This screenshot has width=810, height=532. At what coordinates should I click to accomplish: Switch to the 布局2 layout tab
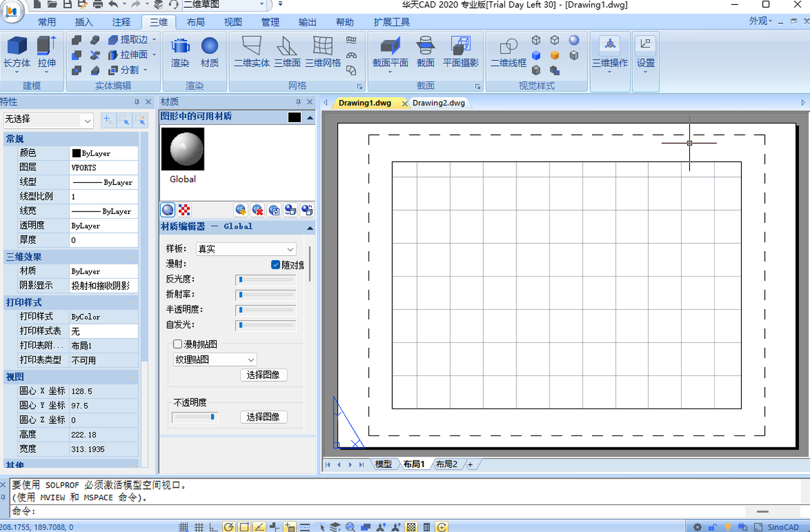[446, 464]
